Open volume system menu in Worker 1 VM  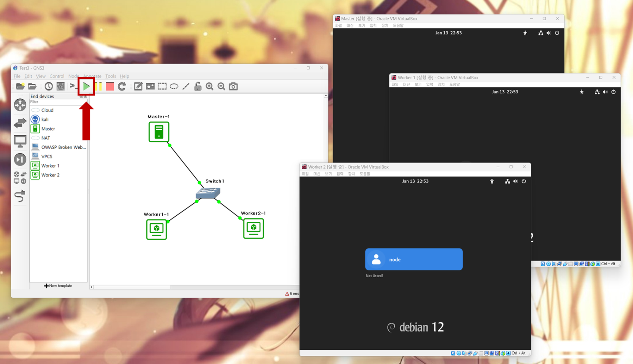605,92
